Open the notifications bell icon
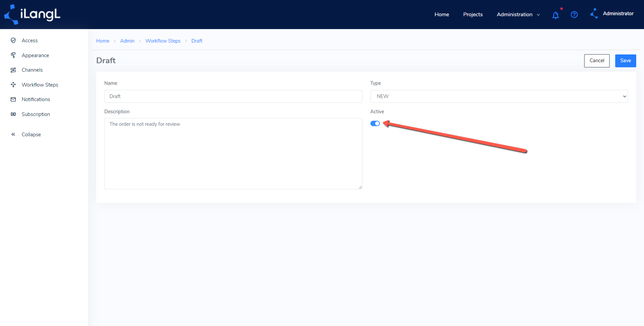Image resolution: width=644 pixels, height=326 pixels. click(556, 15)
